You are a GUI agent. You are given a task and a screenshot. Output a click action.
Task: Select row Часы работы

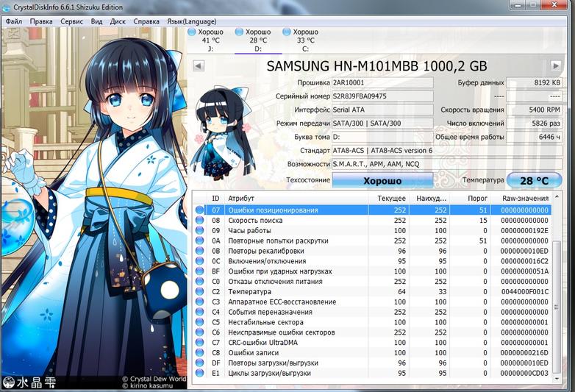tap(372, 231)
